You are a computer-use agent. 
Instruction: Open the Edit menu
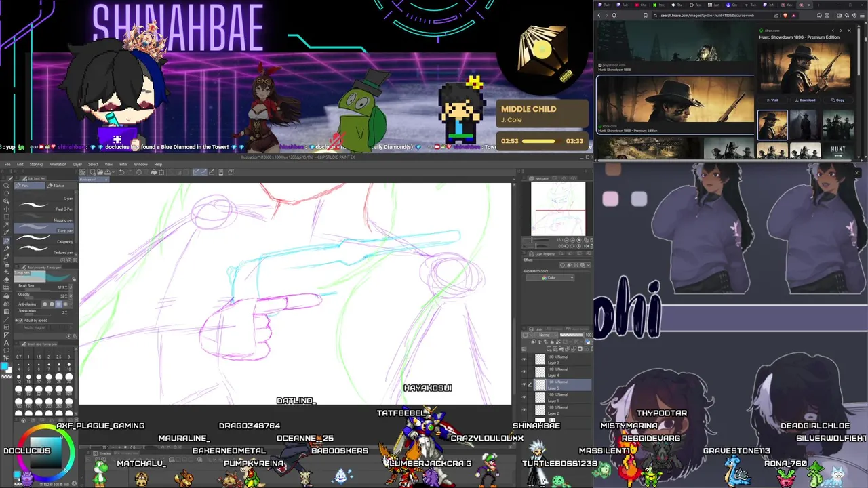pos(20,164)
